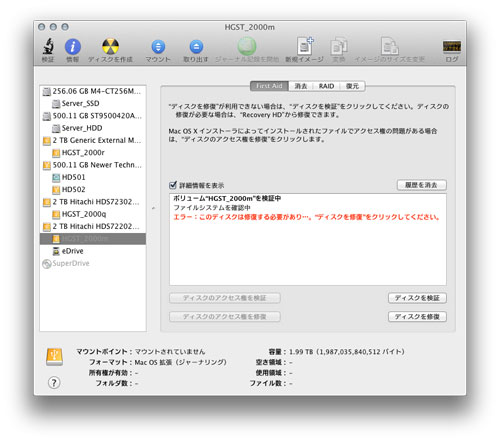Select the SuperDrive entry
The width and height of the screenshot is (500, 442).
click(x=93, y=263)
